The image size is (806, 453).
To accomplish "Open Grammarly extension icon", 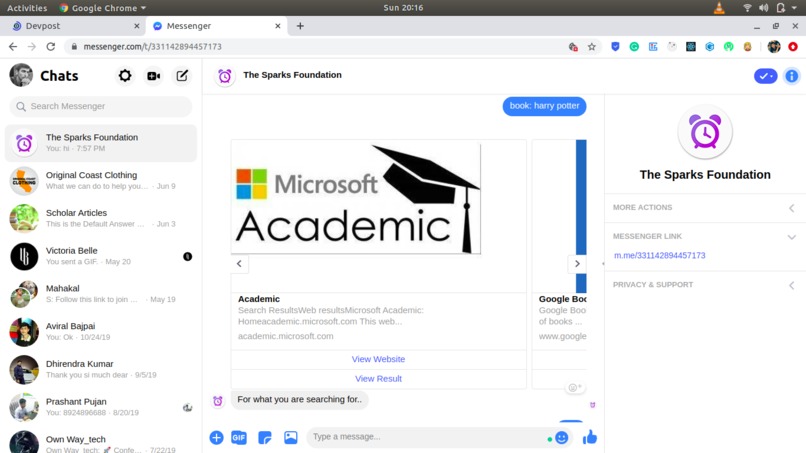I will coord(634,47).
